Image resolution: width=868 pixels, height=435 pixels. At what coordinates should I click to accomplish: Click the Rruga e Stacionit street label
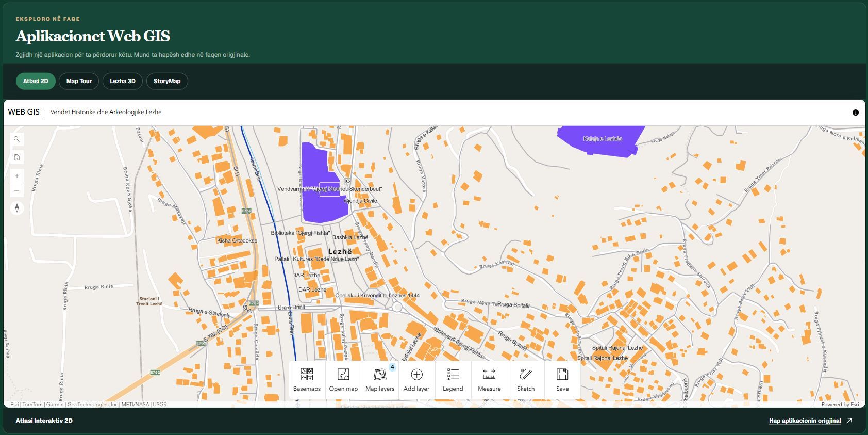coord(209,312)
